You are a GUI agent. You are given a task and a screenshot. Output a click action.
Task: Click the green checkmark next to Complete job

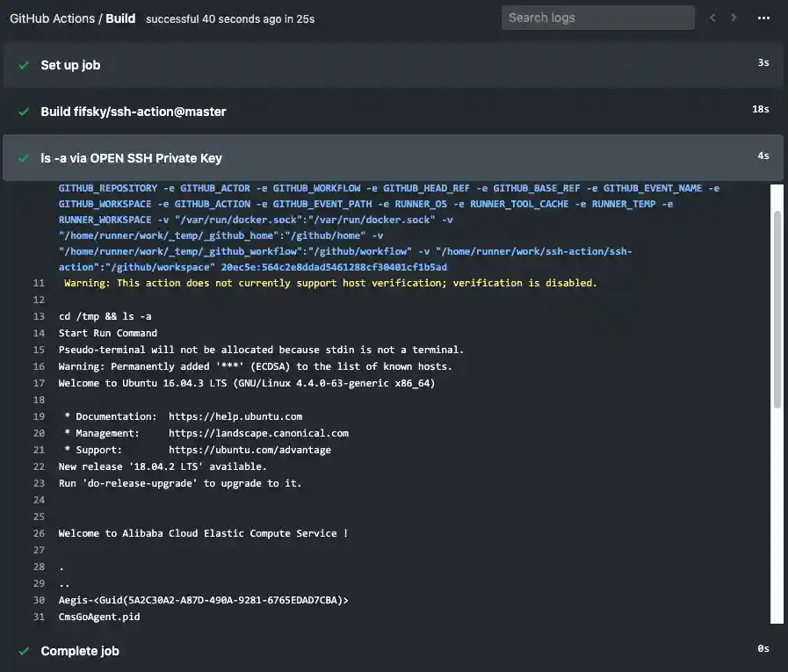pos(24,651)
